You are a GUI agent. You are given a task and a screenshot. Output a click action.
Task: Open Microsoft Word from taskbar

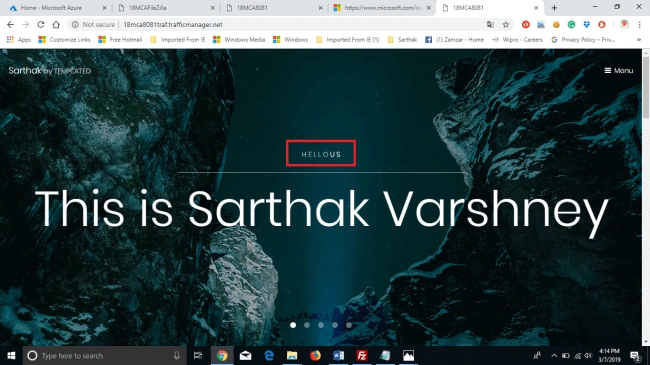click(x=338, y=355)
